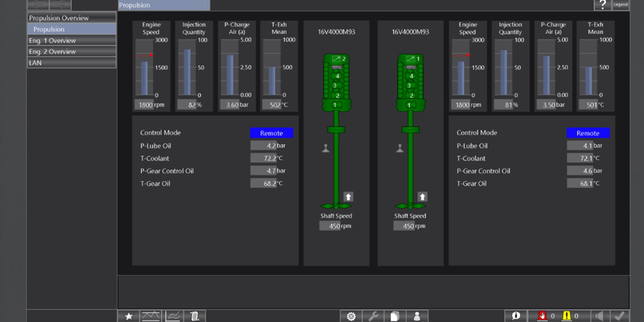Open settings with the gear icon
644x322 pixels.
tap(351, 316)
